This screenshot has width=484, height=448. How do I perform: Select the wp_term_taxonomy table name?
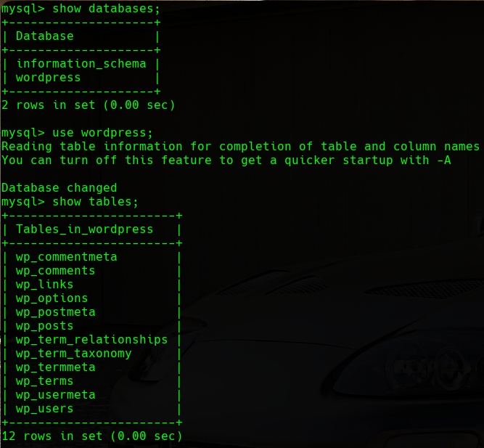[74, 354]
